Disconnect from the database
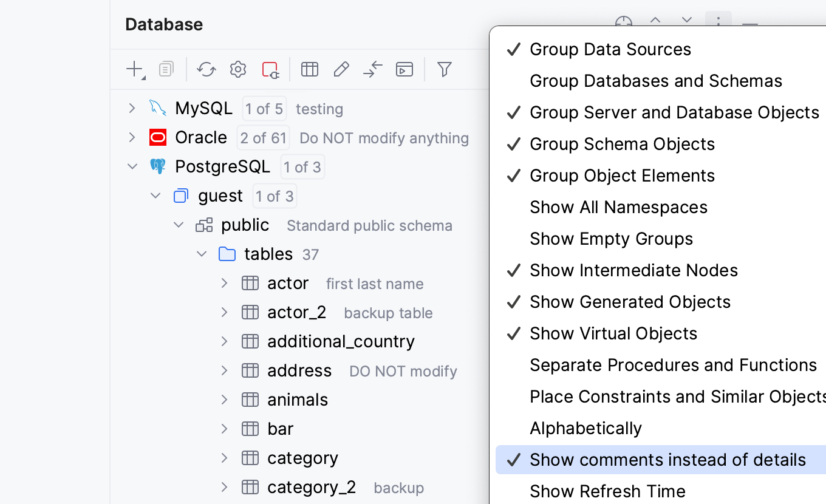 tap(270, 69)
